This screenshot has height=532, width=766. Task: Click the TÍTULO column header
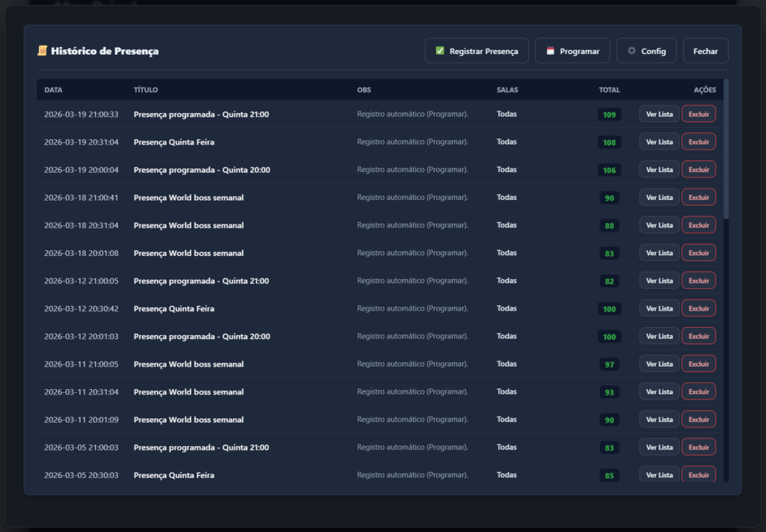click(x=146, y=90)
